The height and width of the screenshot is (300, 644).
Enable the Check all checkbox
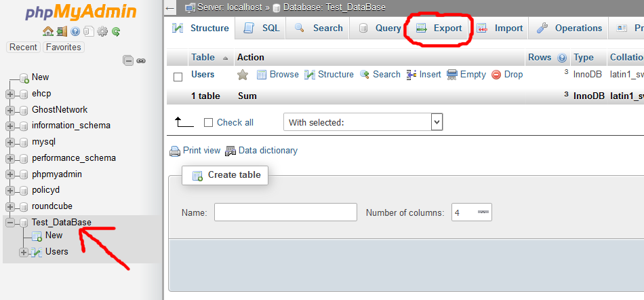point(209,123)
